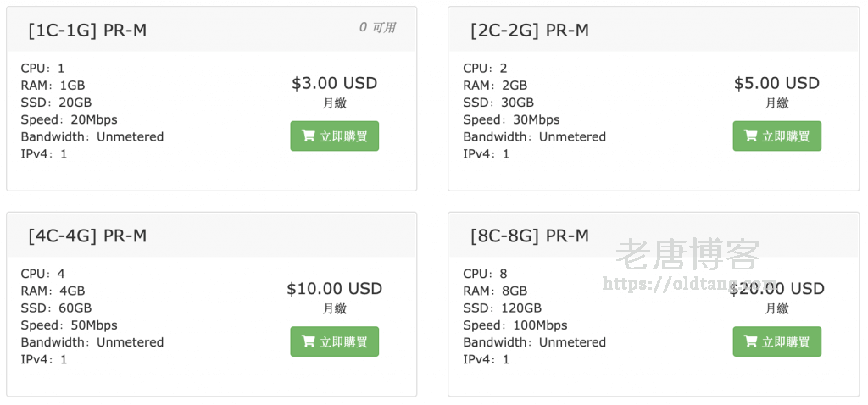The image size is (868, 405).
Task: Click the $3.00 USD price
Action: [334, 83]
